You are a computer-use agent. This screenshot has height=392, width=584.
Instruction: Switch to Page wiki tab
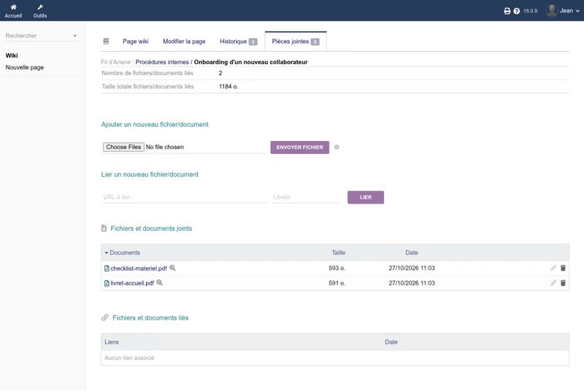(x=136, y=42)
